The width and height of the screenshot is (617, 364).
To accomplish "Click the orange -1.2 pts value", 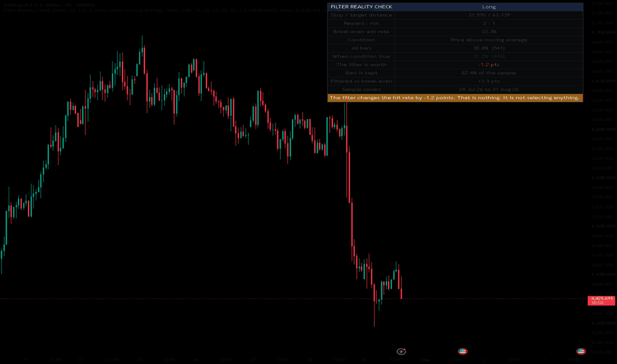I will pos(489,65).
